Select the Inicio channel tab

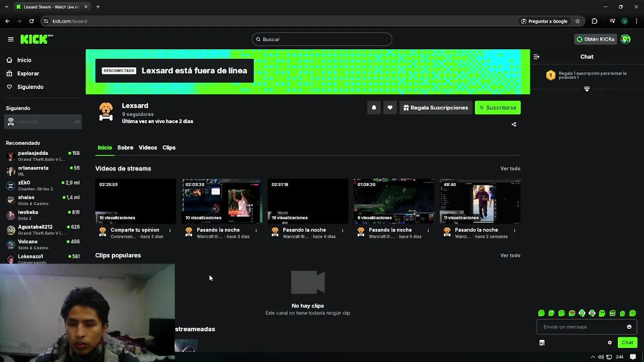click(105, 147)
